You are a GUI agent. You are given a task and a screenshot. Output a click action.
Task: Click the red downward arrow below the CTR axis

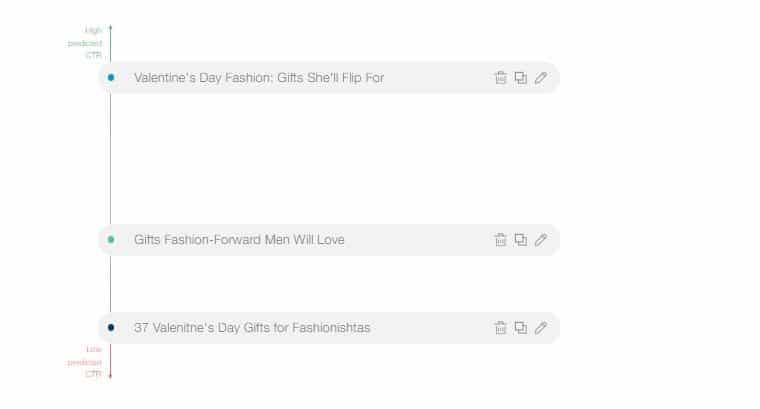[111, 376]
